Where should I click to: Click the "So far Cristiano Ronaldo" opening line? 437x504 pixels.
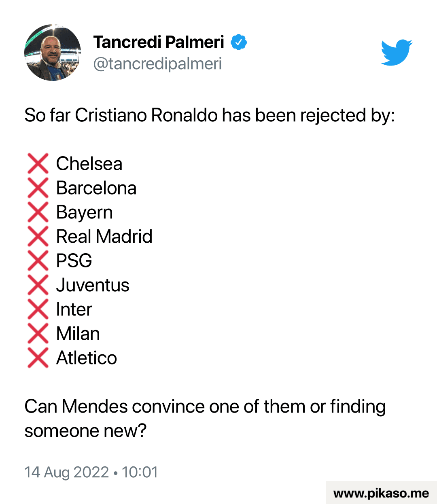click(209, 115)
